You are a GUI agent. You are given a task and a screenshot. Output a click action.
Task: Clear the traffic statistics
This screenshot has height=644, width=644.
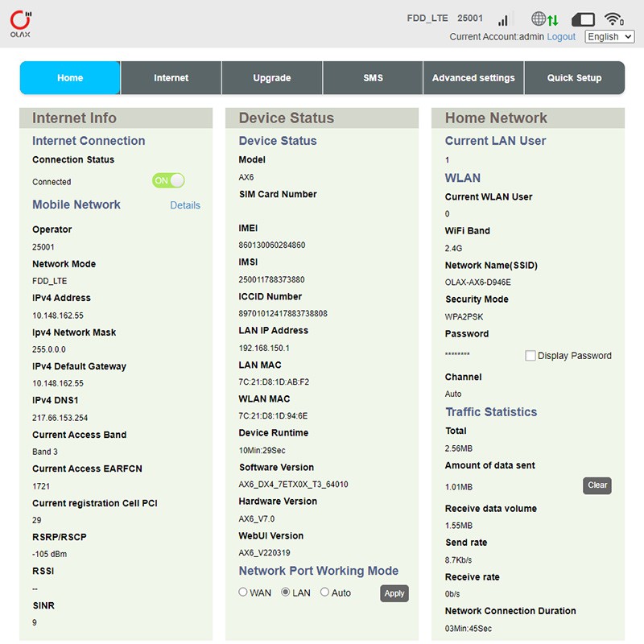[597, 485]
